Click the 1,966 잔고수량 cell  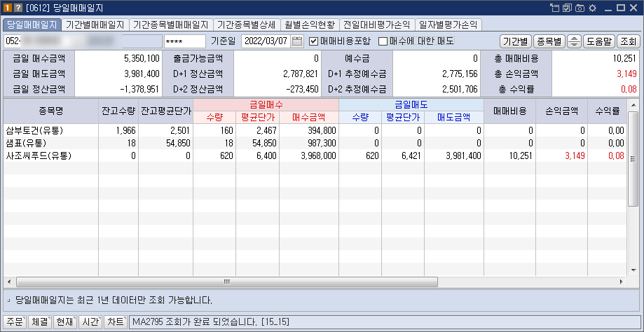tap(118, 131)
